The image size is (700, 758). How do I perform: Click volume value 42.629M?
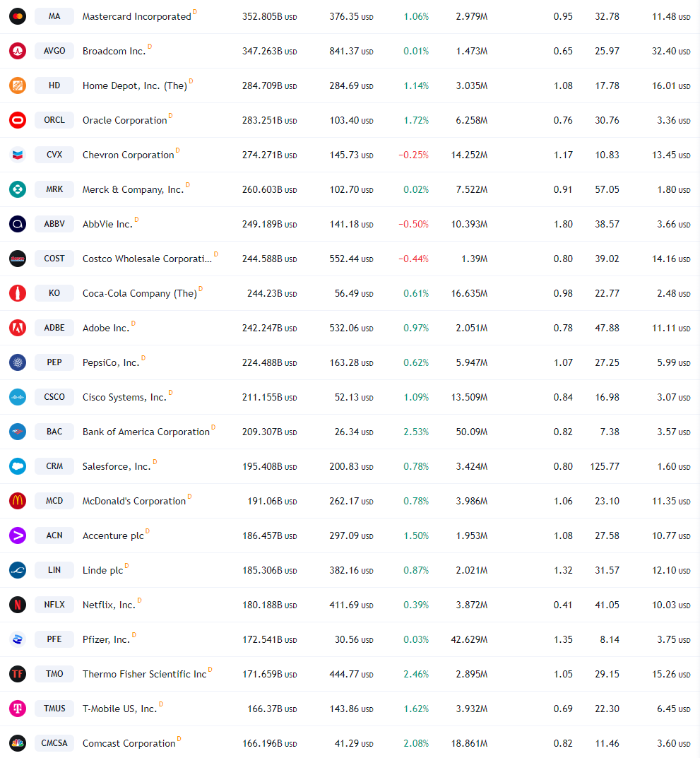469,639
